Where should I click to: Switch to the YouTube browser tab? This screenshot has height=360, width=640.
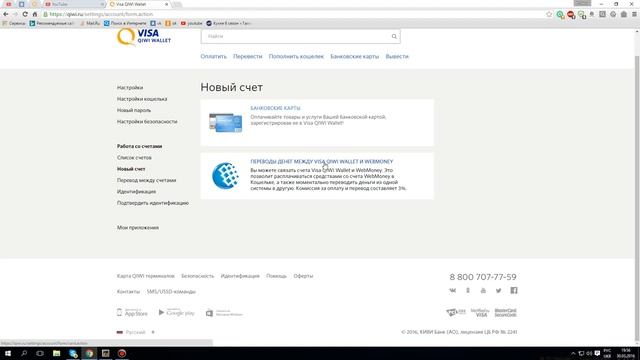coord(73,4)
